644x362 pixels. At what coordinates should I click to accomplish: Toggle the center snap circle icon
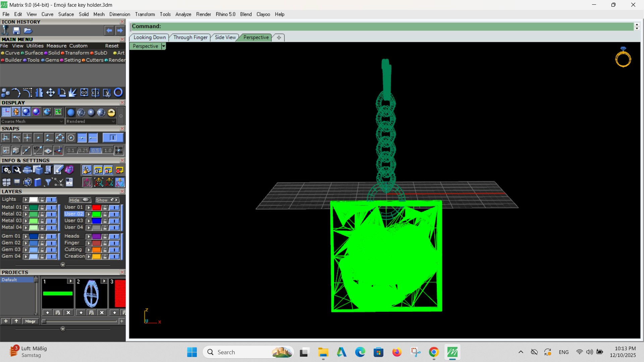pyautogui.click(x=71, y=138)
